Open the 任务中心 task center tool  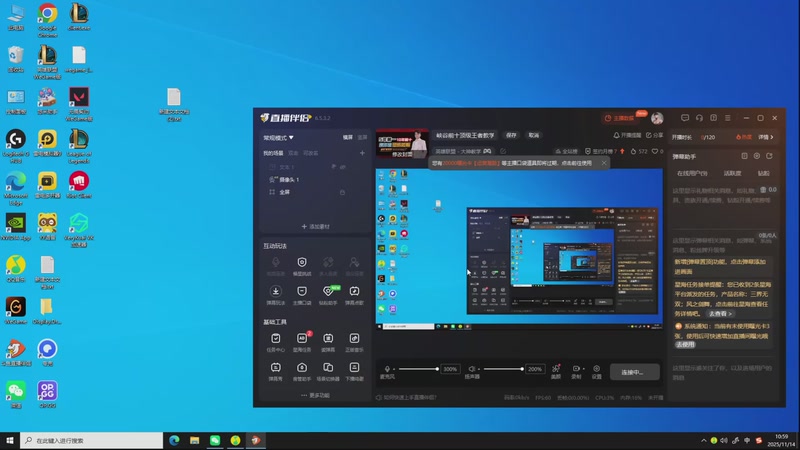tap(276, 342)
